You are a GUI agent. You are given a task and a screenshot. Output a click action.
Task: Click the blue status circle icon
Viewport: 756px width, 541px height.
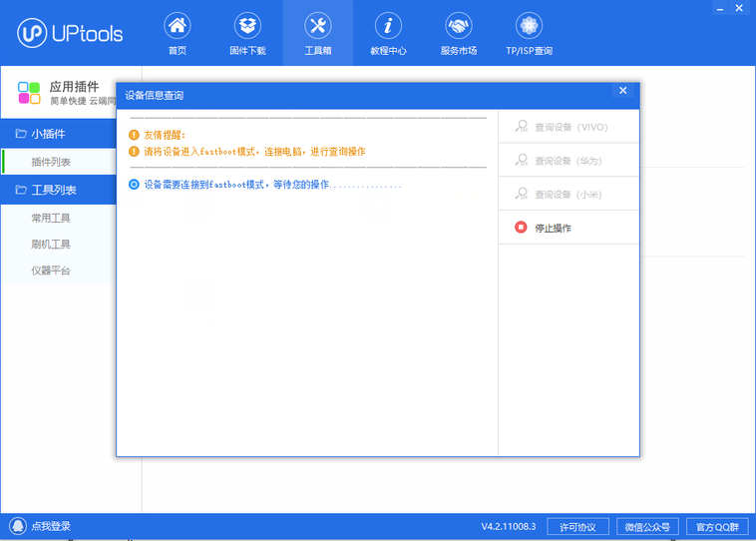pos(134,185)
